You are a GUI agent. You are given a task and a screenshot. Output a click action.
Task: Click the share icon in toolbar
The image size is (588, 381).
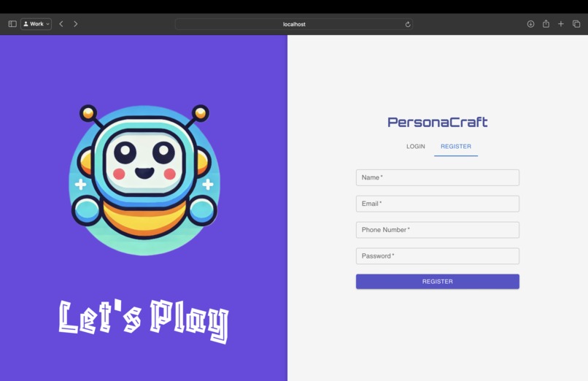click(x=546, y=23)
